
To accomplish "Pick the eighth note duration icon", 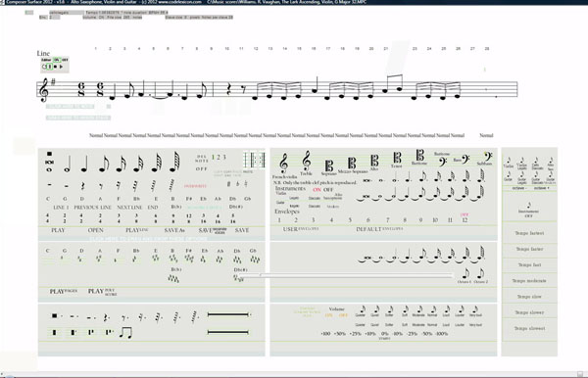I will (103, 164).
